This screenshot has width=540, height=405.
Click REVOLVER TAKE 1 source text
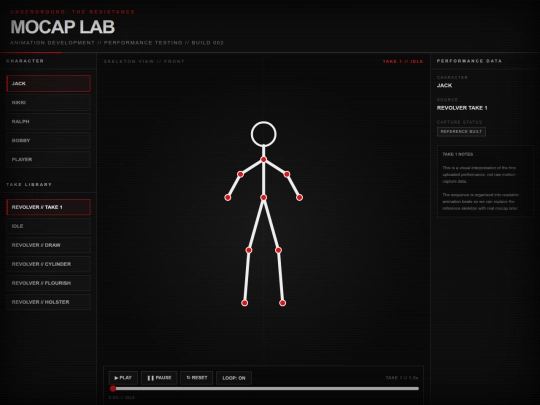(462, 108)
